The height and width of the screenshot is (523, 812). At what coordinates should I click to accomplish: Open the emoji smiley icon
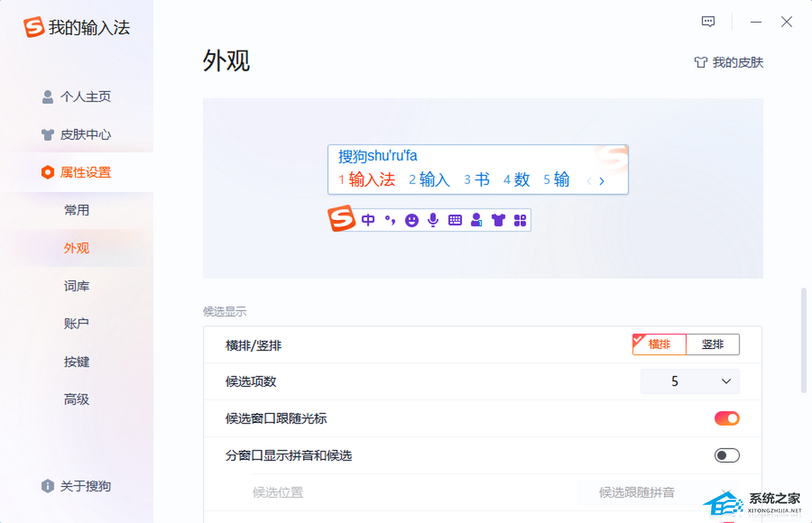point(411,220)
